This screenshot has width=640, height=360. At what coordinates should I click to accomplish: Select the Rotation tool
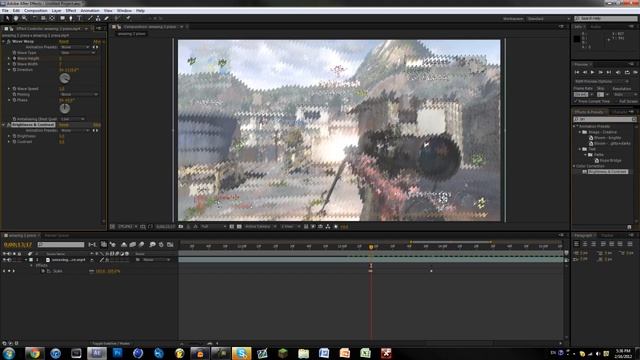point(35,18)
